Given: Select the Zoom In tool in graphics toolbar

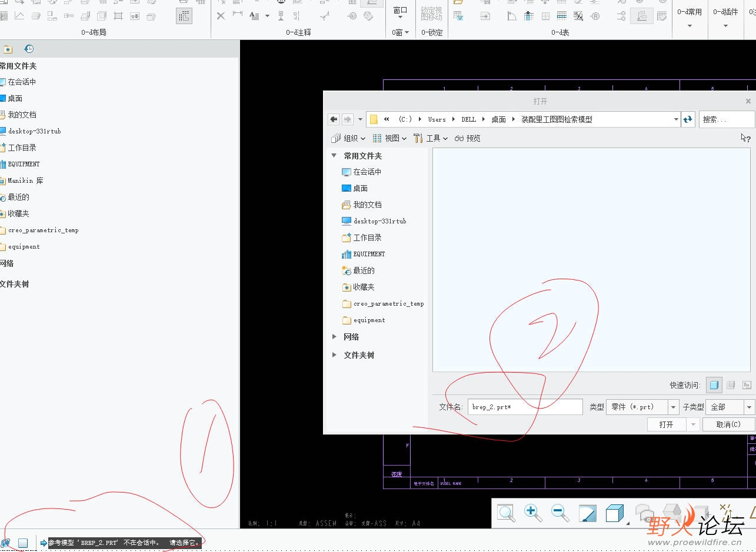Looking at the screenshot, I should 531,512.
